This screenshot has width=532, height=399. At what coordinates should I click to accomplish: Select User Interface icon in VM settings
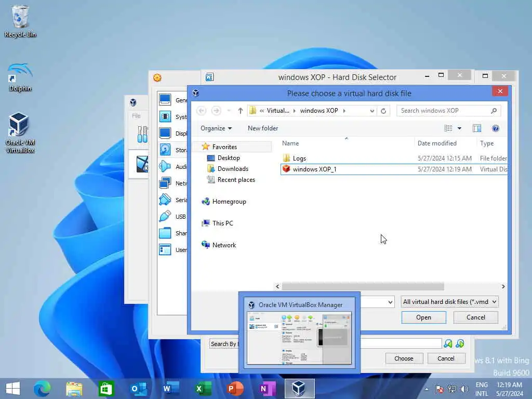(165, 249)
